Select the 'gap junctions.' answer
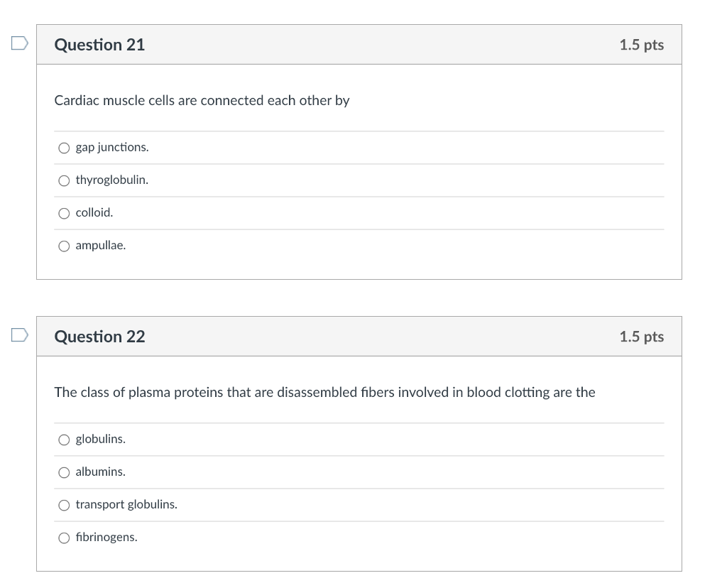727x588 pixels. [64, 148]
